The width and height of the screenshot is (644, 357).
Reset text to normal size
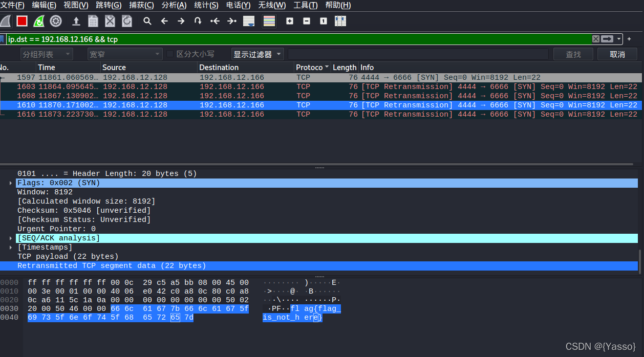324,21
